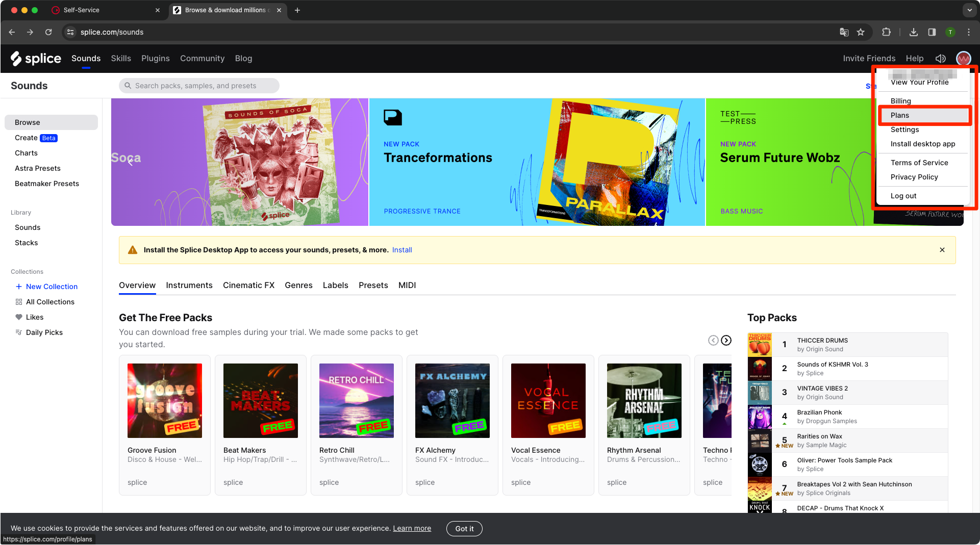This screenshot has height=545, width=980.
Task: Switch to the Cinematic FX tab
Action: pos(248,286)
